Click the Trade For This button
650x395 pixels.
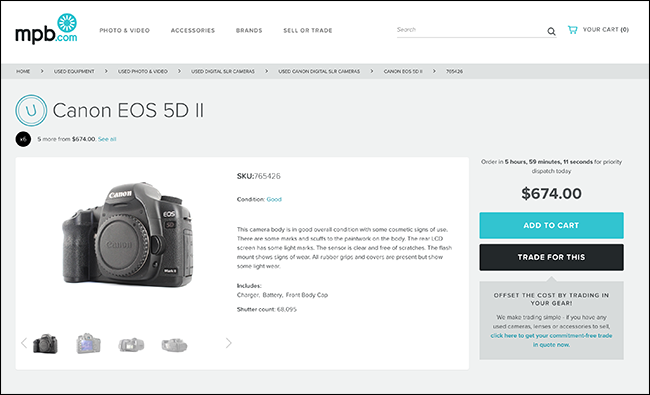click(551, 257)
